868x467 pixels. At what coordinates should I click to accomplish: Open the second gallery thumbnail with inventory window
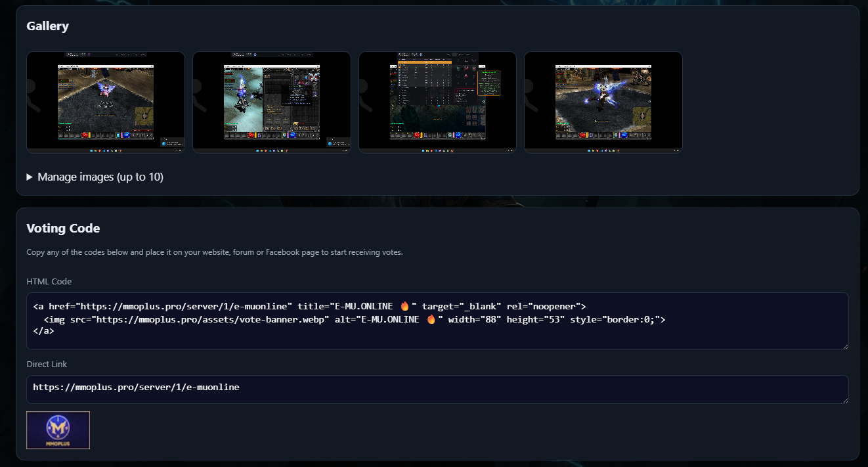271,102
